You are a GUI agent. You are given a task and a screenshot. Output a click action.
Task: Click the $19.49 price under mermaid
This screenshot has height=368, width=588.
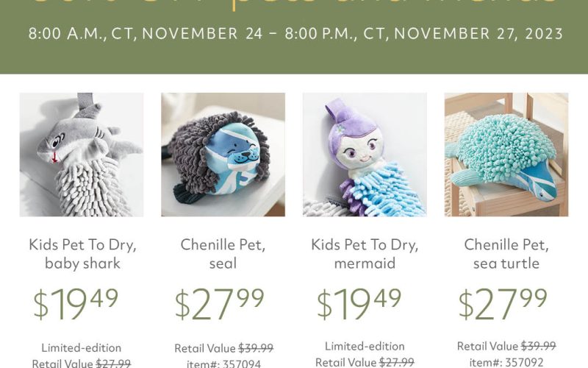(x=359, y=303)
